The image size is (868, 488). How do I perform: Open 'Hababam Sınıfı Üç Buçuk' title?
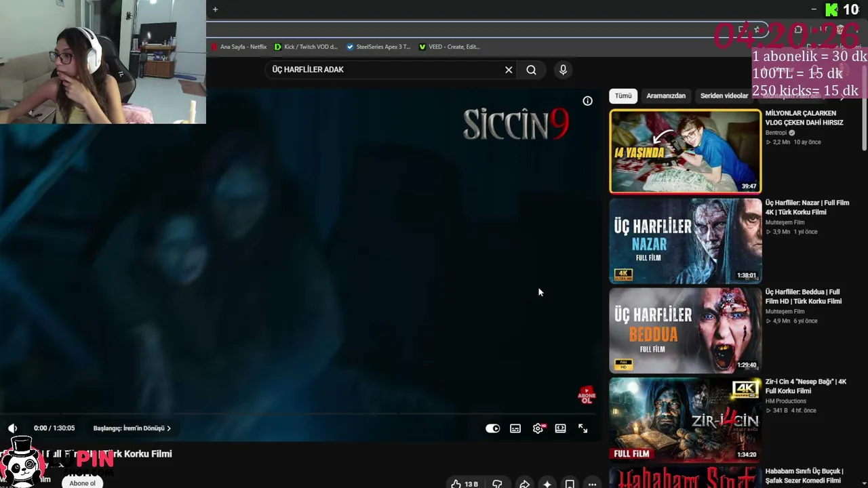pos(804,476)
